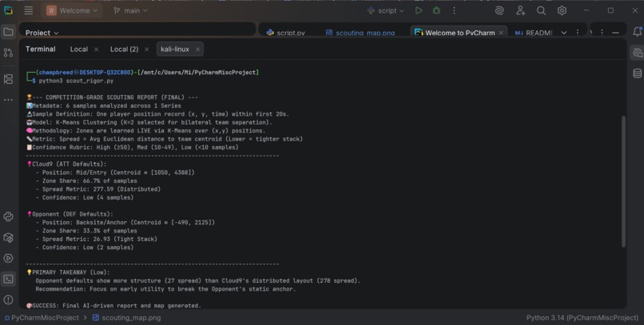Open the main branch dropdown

pyautogui.click(x=130, y=10)
